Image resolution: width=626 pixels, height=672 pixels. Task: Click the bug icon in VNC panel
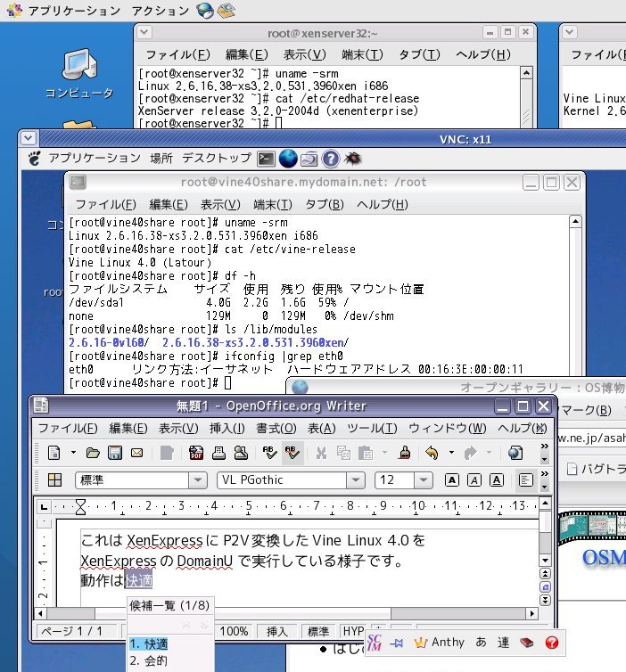click(352, 159)
